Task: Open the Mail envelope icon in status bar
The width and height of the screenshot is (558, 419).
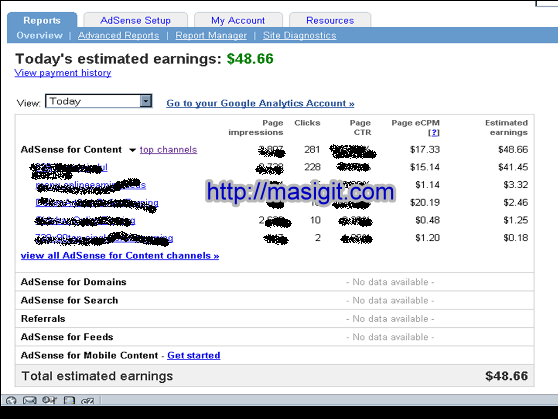Action: [x=30, y=400]
